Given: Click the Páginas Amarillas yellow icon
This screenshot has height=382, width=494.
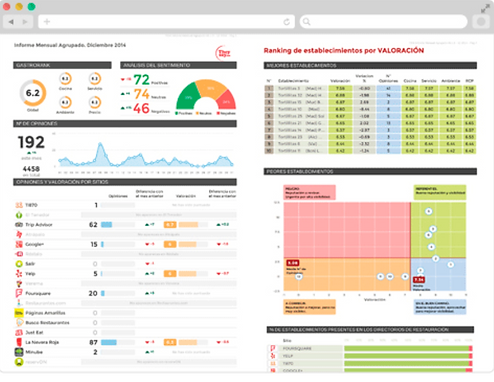Looking at the screenshot, I should pyautogui.click(x=19, y=313).
